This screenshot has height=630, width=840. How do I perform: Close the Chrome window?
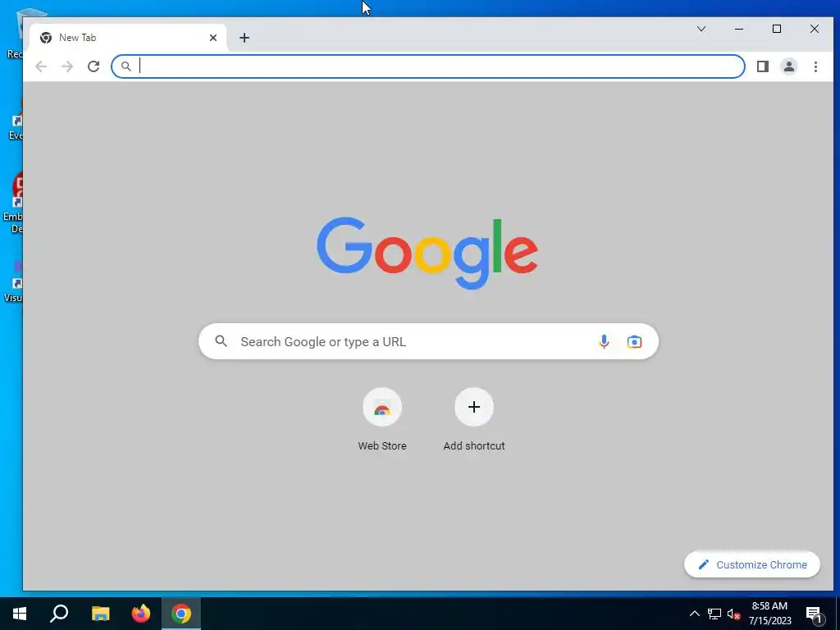point(815,29)
